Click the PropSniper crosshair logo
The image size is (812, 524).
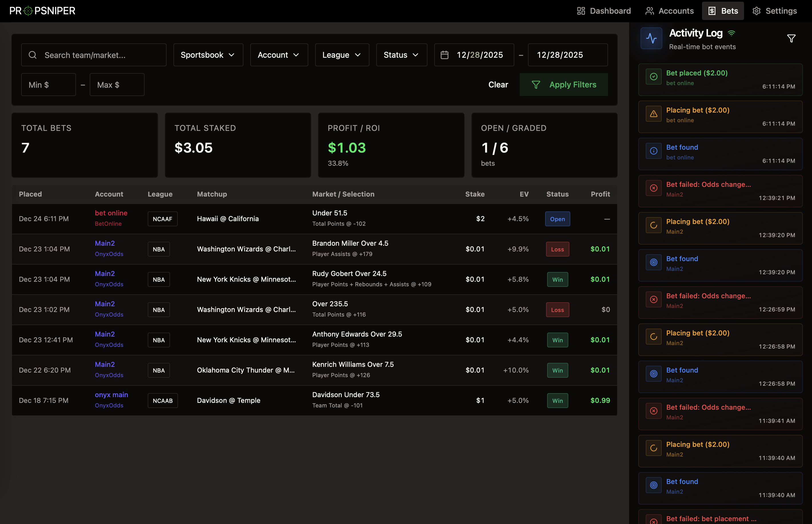(29, 11)
